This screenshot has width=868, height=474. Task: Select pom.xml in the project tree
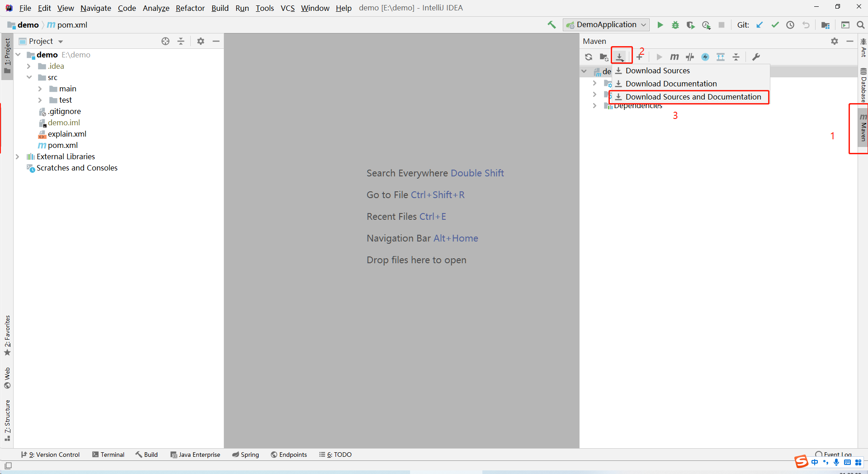coord(58,145)
